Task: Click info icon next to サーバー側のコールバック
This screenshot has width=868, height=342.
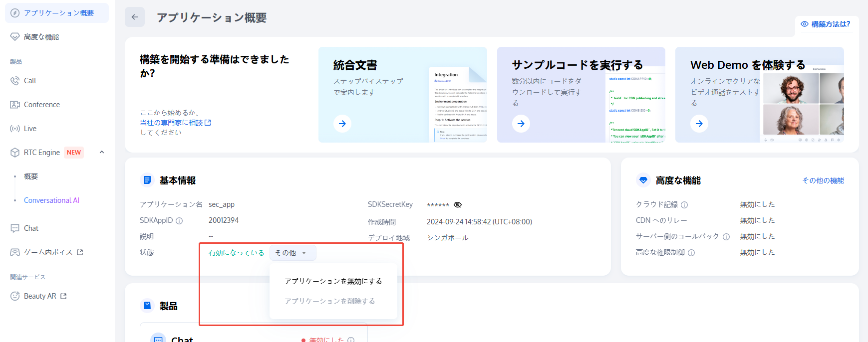Action: click(x=726, y=237)
